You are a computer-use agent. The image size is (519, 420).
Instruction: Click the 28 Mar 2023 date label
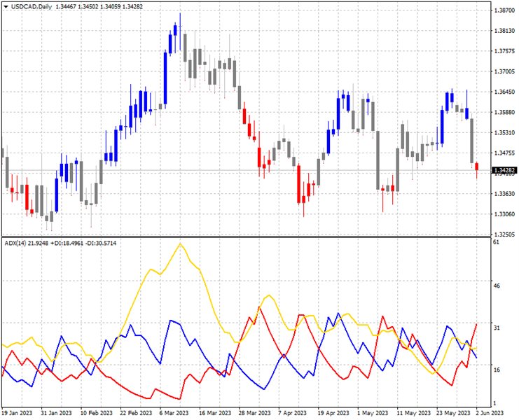pos(255,413)
